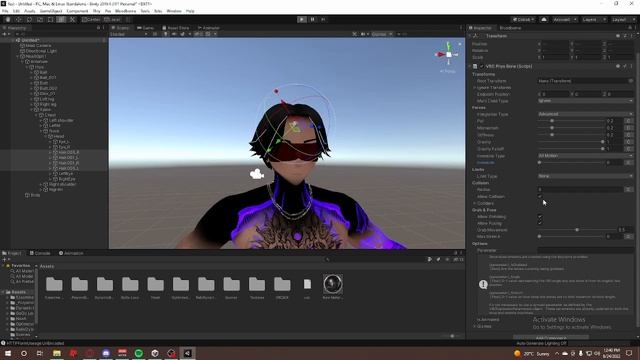Click the Step frame button
640x360 pixels.
[323, 19]
